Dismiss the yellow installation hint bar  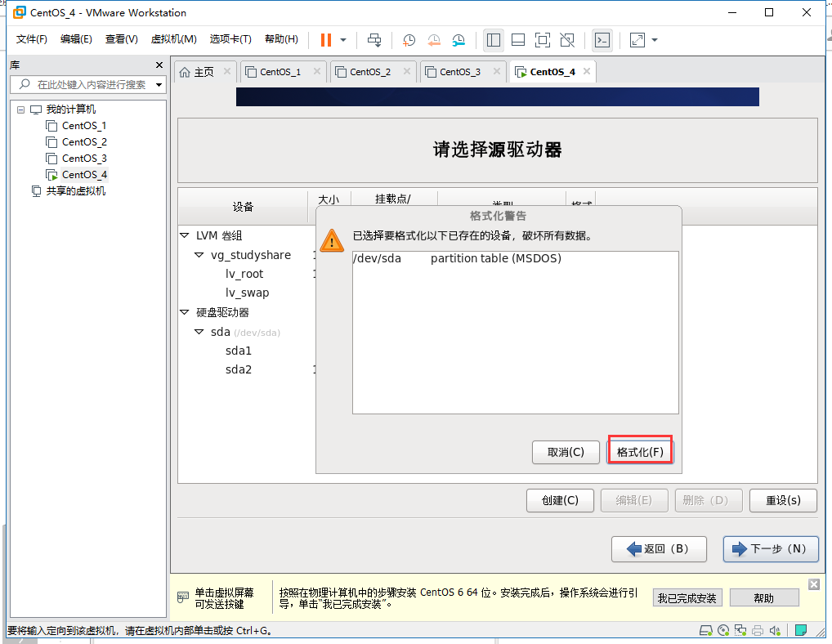pyautogui.click(x=814, y=584)
